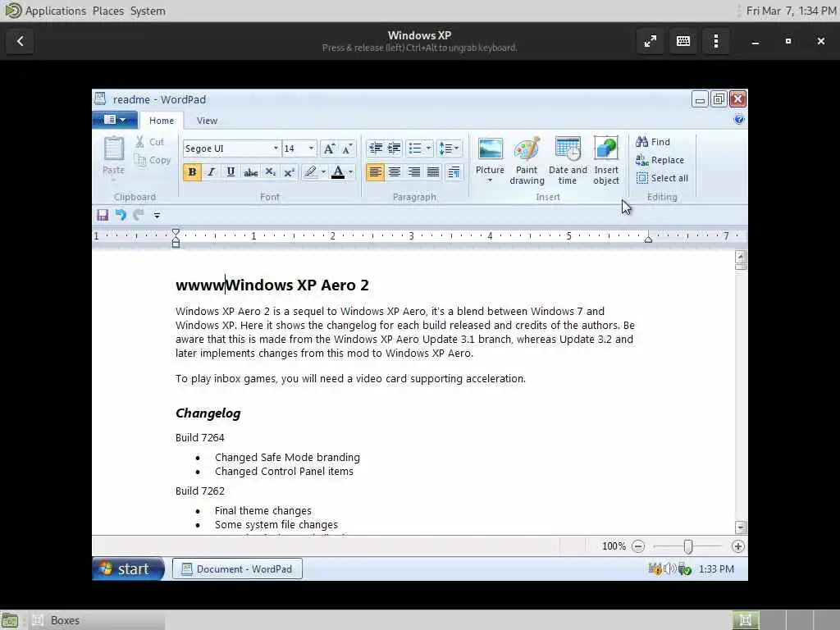Toggle Bold formatting in Font group
840x630 pixels.
click(192, 172)
